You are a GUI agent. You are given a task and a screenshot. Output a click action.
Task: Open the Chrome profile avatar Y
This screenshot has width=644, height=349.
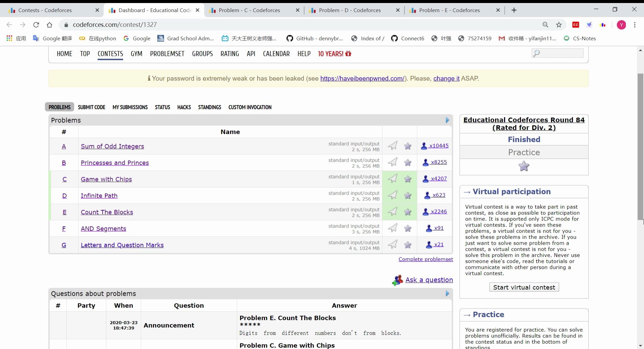point(622,24)
